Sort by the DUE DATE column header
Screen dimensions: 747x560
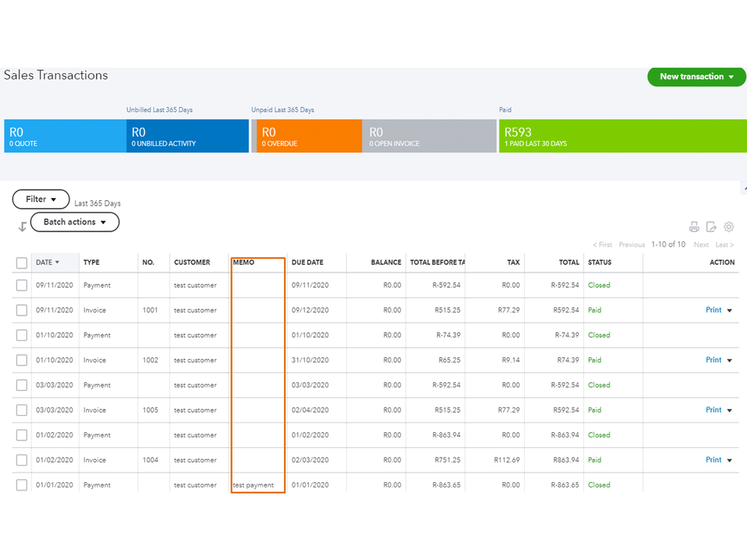307,262
